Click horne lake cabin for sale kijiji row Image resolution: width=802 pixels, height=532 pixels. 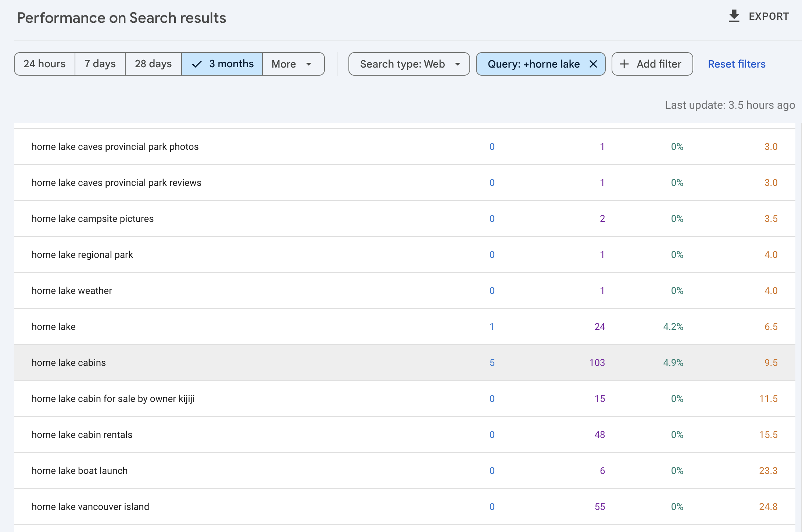click(113, 399)
